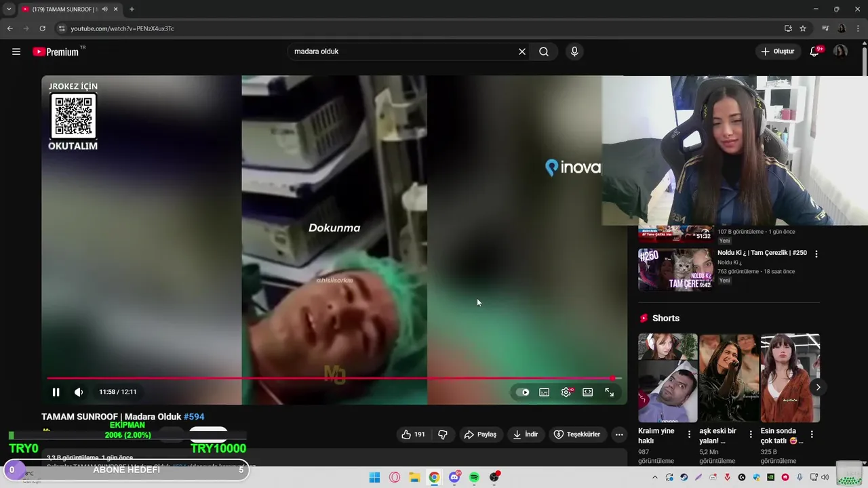Toggle subtitles in the video player
This screenshot has height=488, width=868.
coord(545,392)
